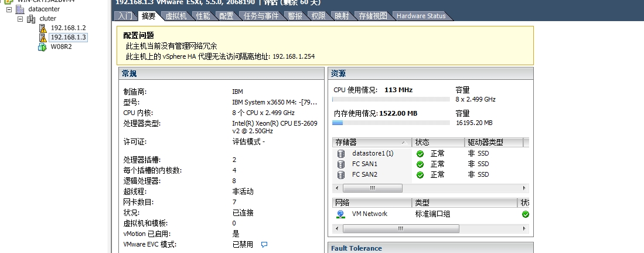Screen dimensions: 644x253
Task: Click the cluter cluster icon
Action: point(31,19)
